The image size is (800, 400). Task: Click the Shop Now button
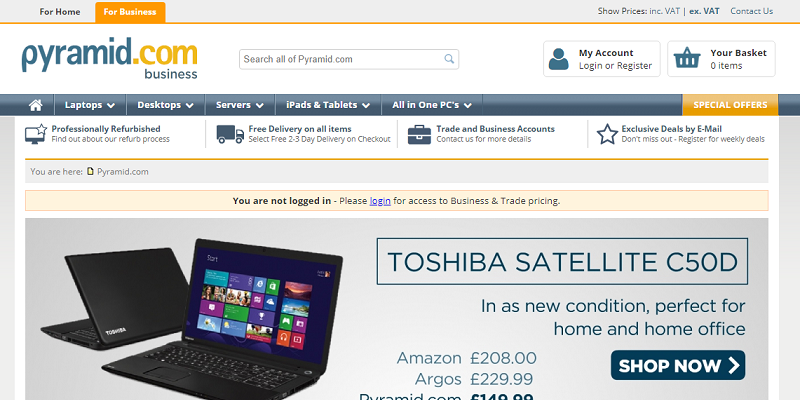pyautogui.click(x=678, y=365)
